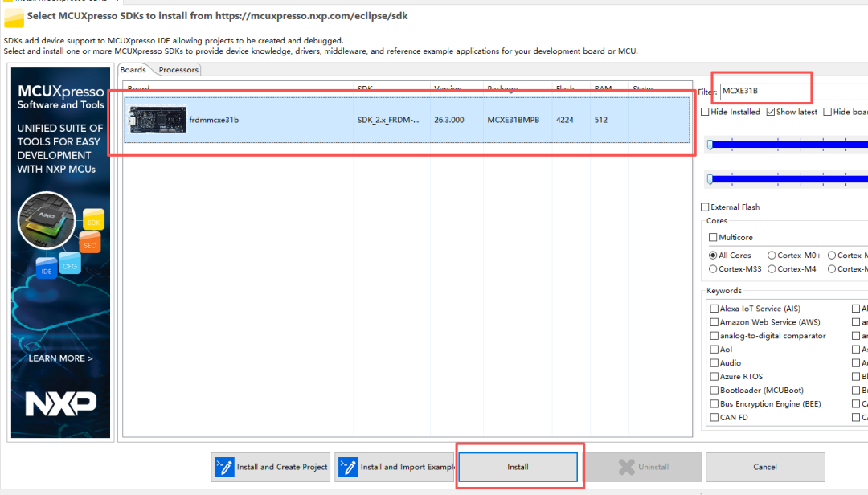868x495 pixels.
Task: Click the flash value 4224
Action: click(565, 120)
